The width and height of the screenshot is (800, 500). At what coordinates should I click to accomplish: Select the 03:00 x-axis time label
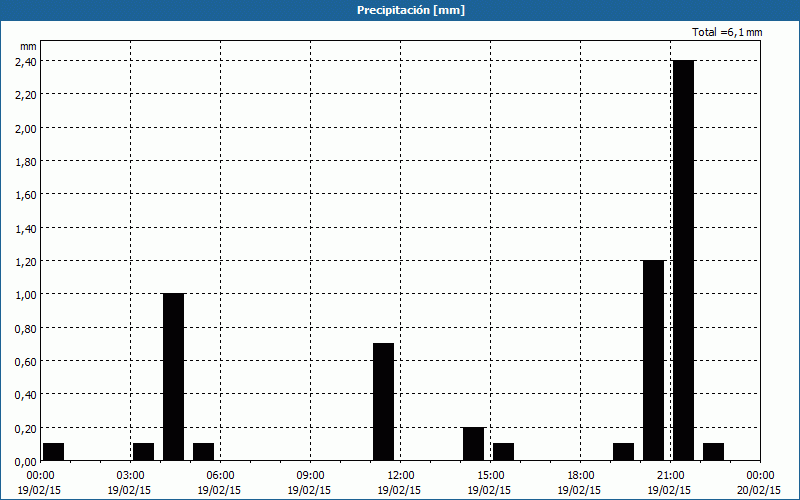tap(130, 476)
